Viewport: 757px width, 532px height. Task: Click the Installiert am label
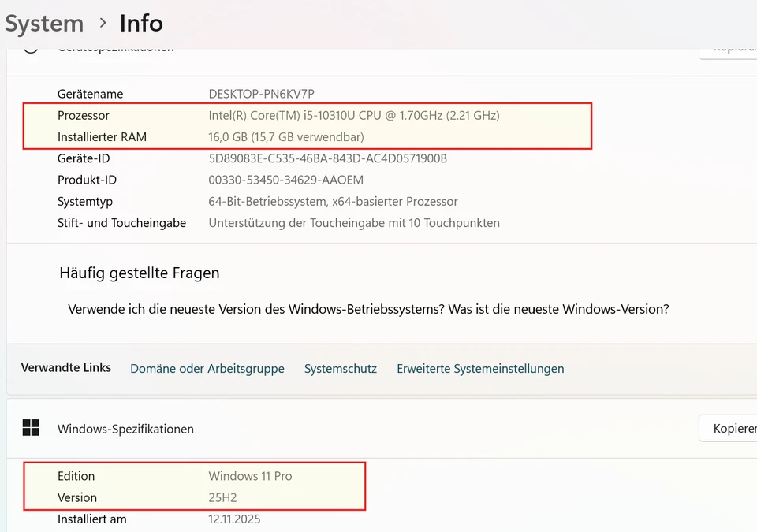click(91, 519)
